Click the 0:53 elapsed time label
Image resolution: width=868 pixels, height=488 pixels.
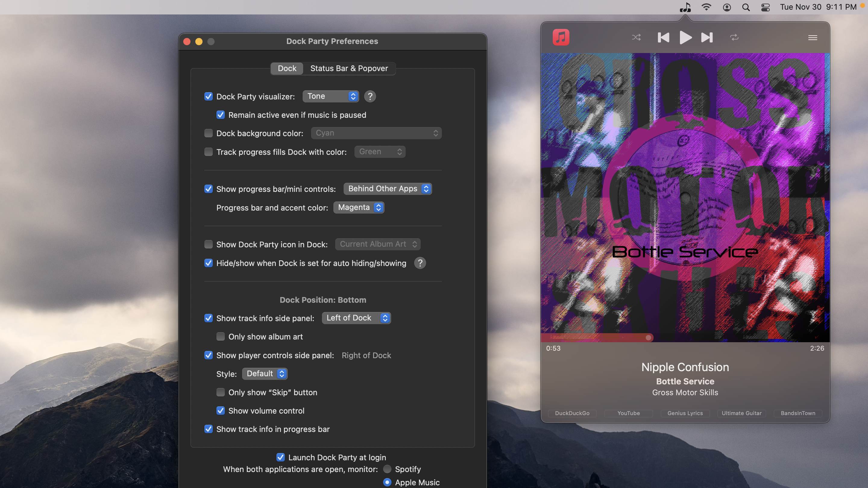(553, 348)
